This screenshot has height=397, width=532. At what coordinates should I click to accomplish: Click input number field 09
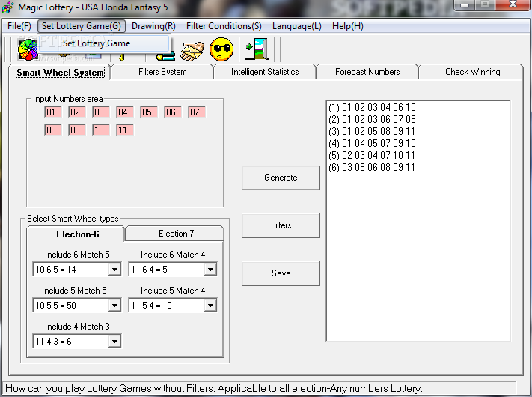77,130
